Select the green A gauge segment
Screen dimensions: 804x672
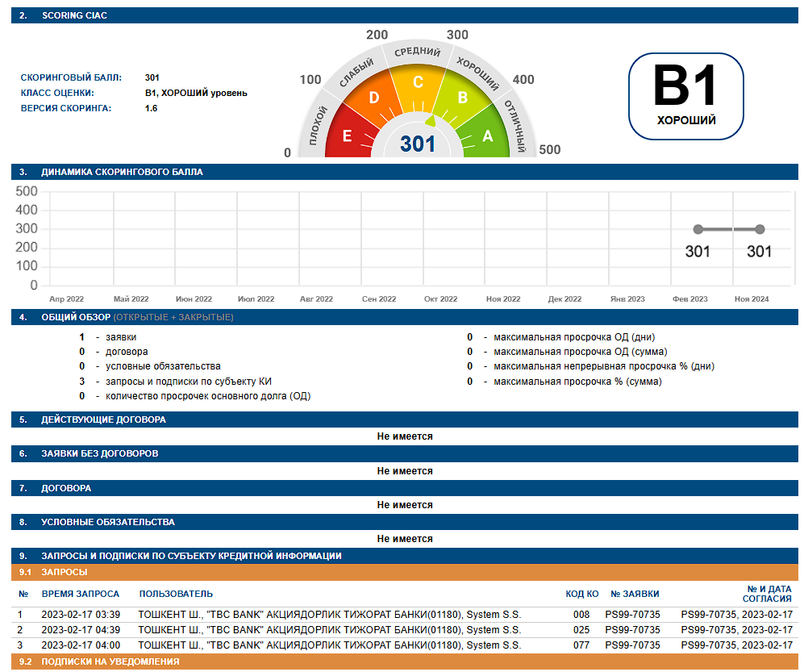click(487, 136)
